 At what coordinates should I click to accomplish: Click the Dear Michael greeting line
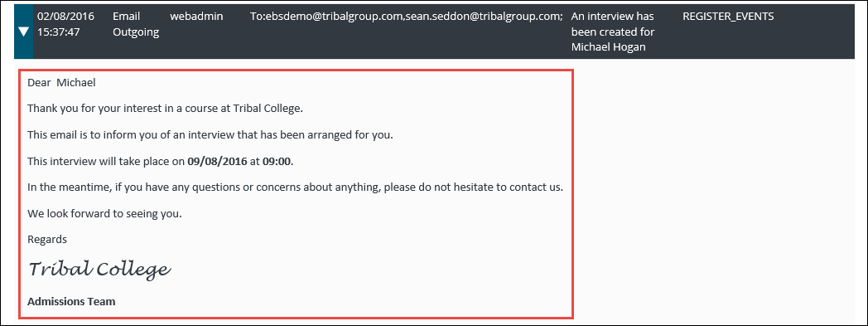(x=61, y=83)
